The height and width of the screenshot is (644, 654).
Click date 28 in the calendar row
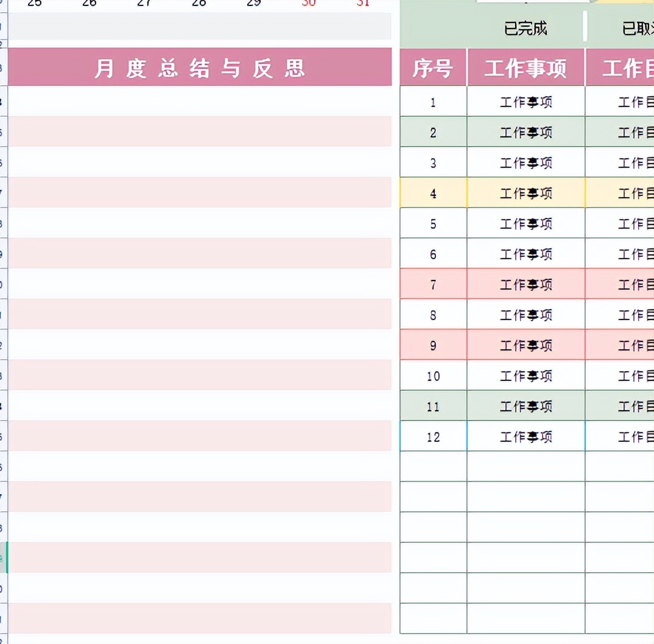[199, 4]
